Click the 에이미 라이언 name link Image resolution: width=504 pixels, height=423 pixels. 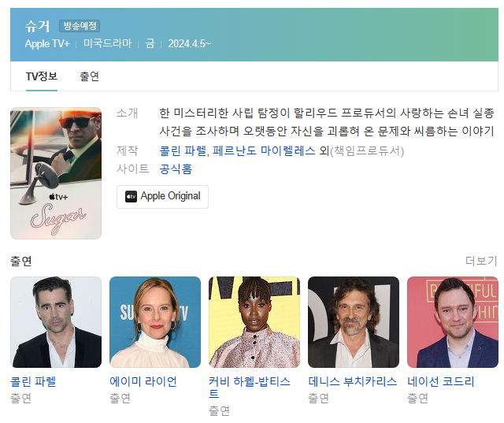pos(143,381)
